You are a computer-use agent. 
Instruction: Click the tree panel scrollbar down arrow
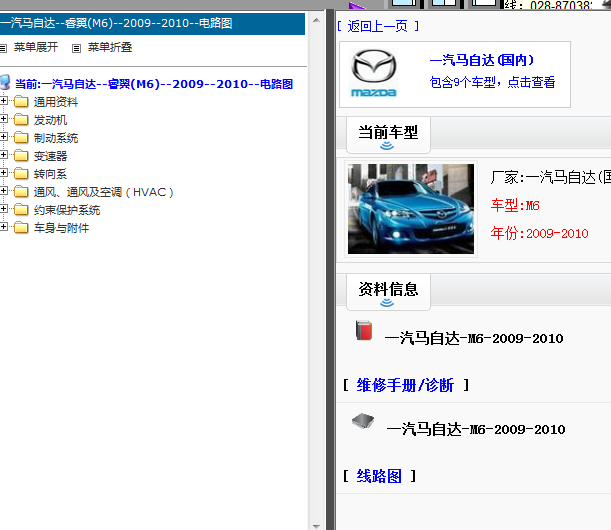pos(316,526)
